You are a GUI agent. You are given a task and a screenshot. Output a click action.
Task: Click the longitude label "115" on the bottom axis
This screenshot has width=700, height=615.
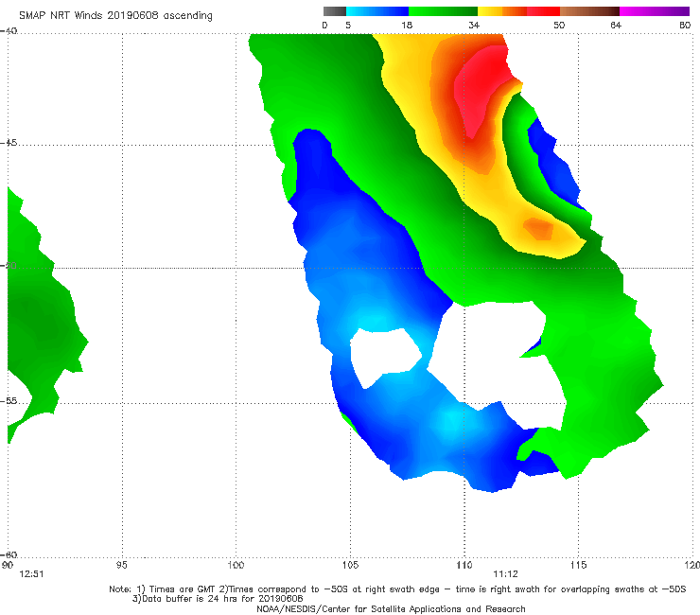coord(578,565)
